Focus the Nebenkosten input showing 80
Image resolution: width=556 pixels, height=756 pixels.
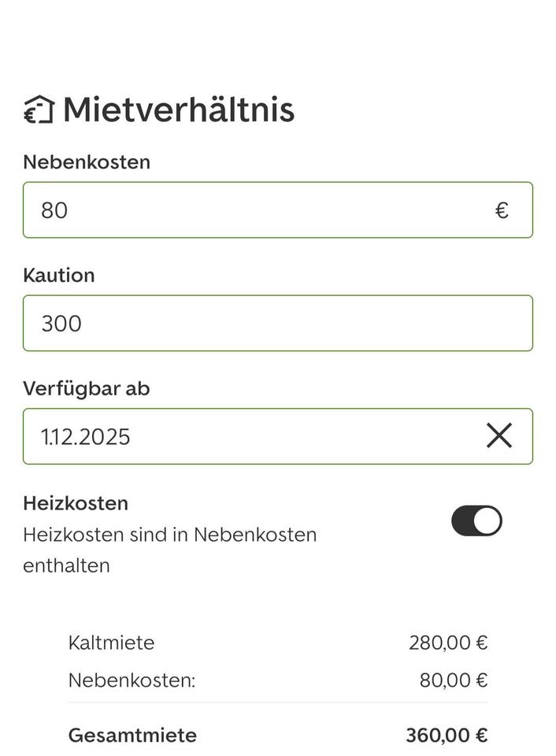click(260, 210)
